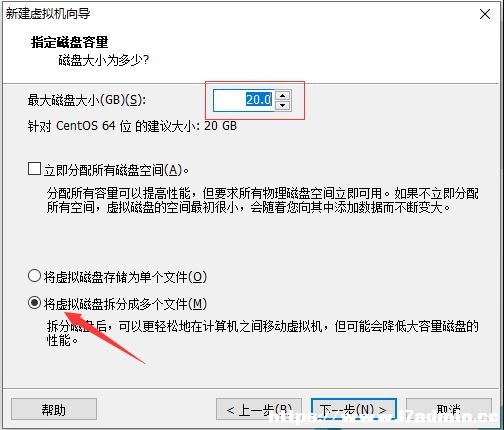
Task: Click the 存储为单个文件(O) option text
Action: [125, 277]
